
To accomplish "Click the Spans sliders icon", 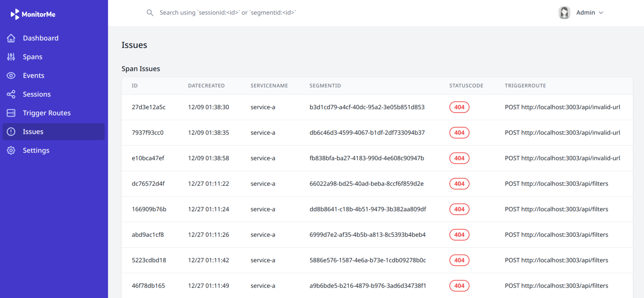I will [x=11, y=57].
